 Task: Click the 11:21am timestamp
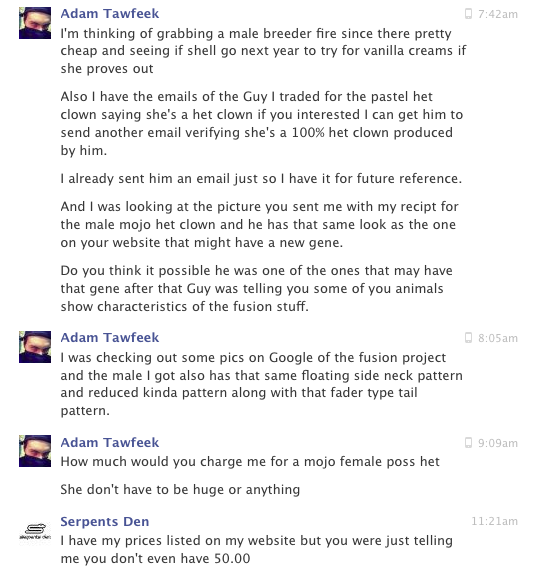coord(494,521)
